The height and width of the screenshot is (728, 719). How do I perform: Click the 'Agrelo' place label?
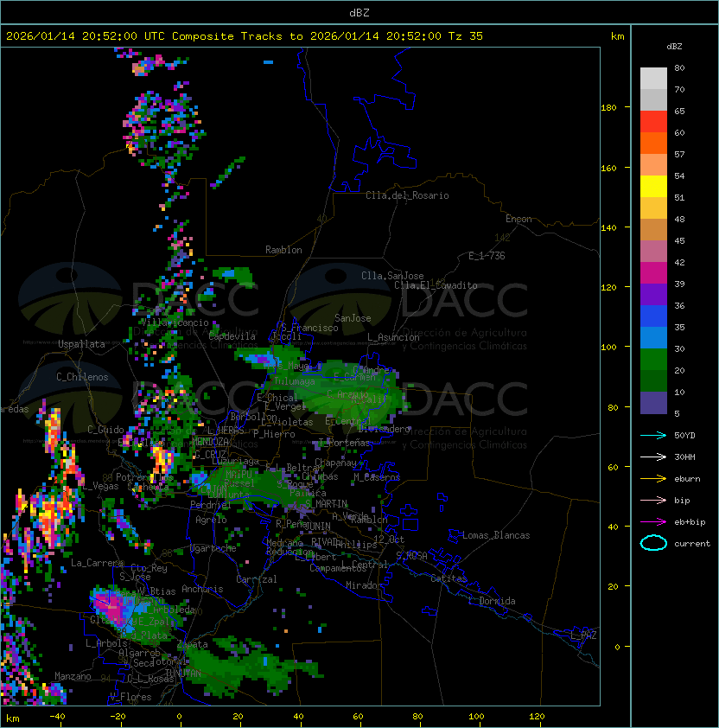211,520
